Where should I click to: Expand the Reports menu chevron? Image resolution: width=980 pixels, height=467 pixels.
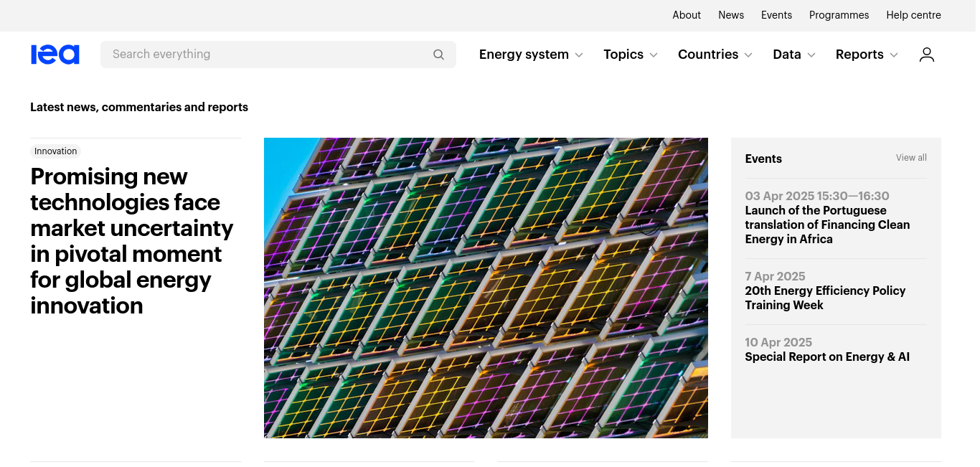click(894, 55)
